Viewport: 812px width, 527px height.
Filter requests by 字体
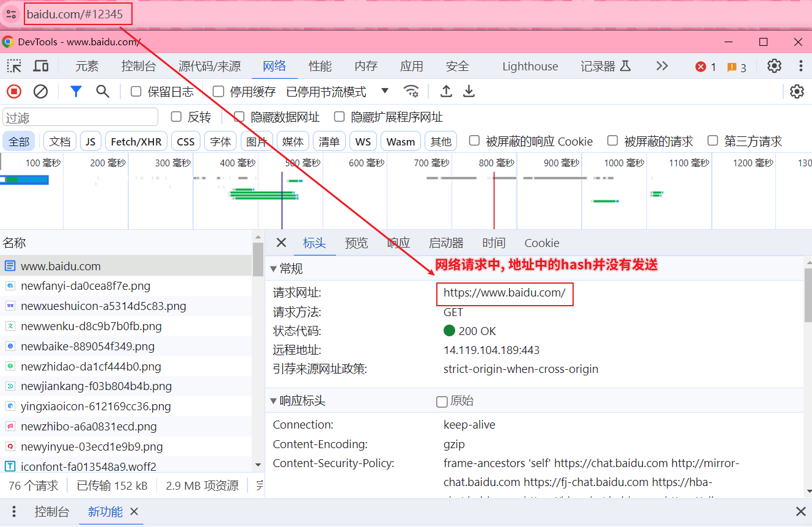[221, 141]
